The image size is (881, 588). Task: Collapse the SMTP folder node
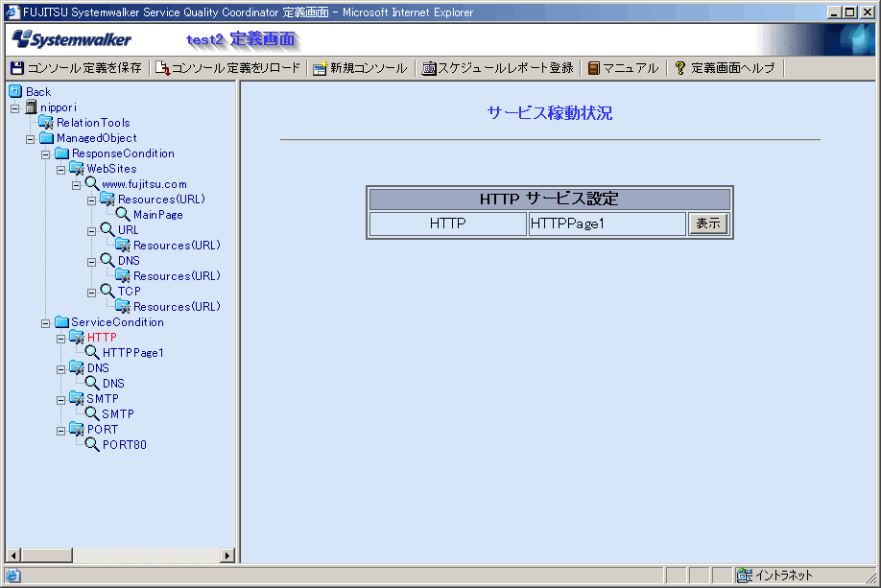[x=60, y=400]
